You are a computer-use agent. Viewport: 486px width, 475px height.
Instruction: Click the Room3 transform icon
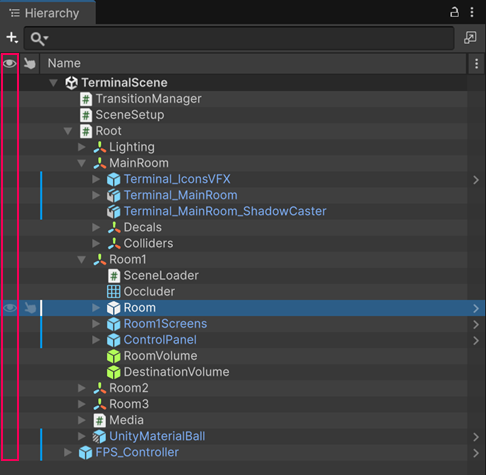(x=100, y=404)
